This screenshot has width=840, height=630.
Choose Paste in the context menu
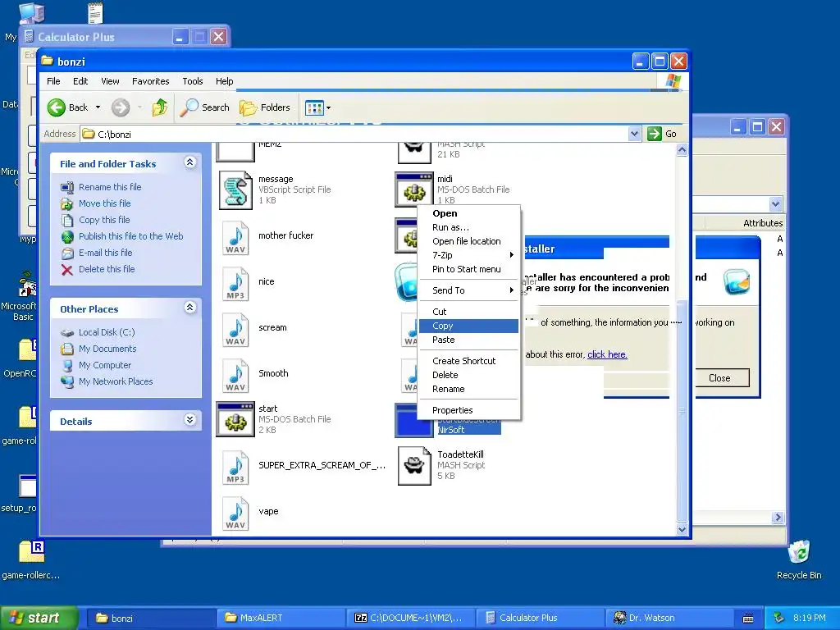[x=468, y=340]
